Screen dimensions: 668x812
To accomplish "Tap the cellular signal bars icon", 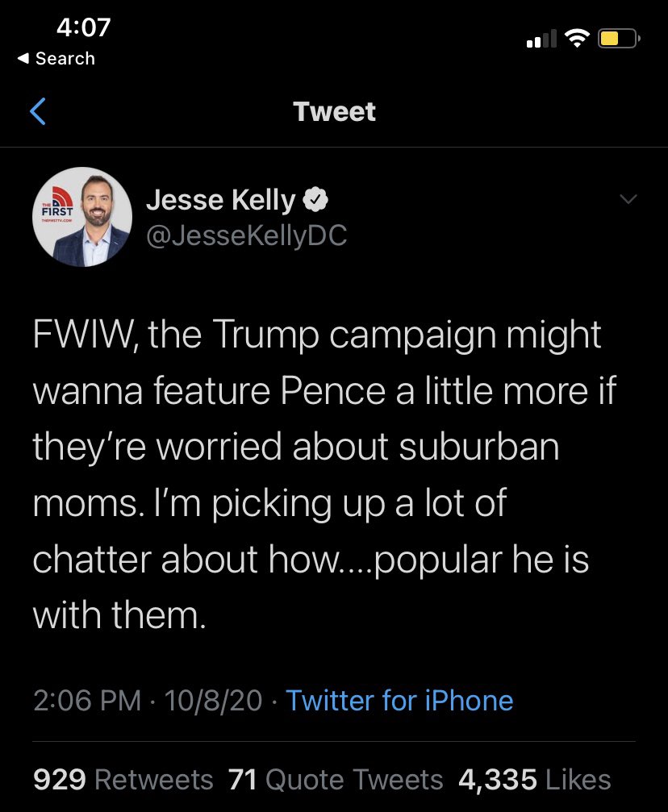I will (x=541, y=39).
